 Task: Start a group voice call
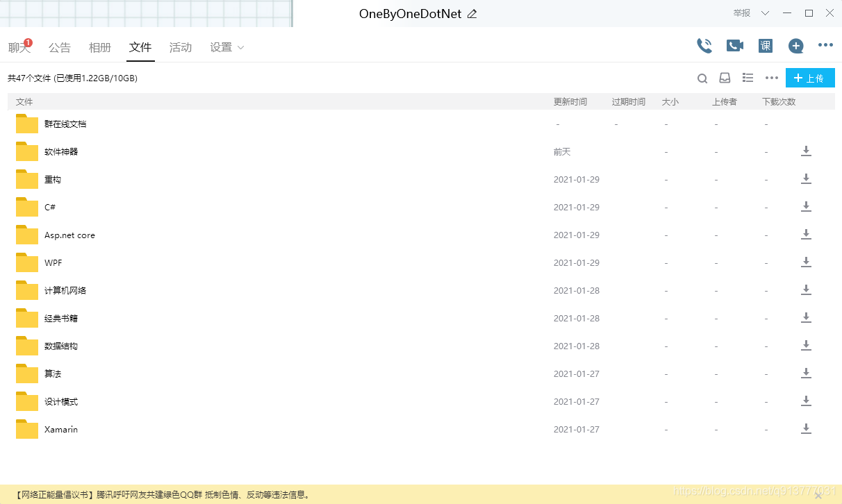coord(704,46)
